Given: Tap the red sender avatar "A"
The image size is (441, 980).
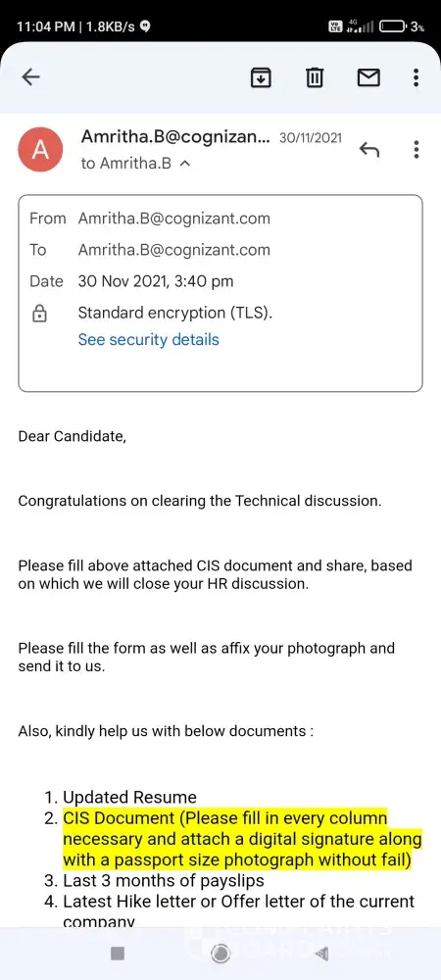Looking at the screenshot, I should pyautogui.click(x=40, y=150).
